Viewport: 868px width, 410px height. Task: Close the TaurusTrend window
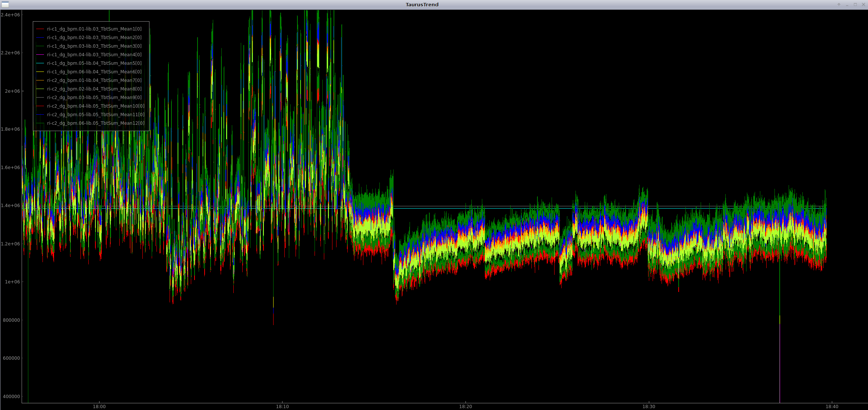pyautogui.click(x=864, y=4)
